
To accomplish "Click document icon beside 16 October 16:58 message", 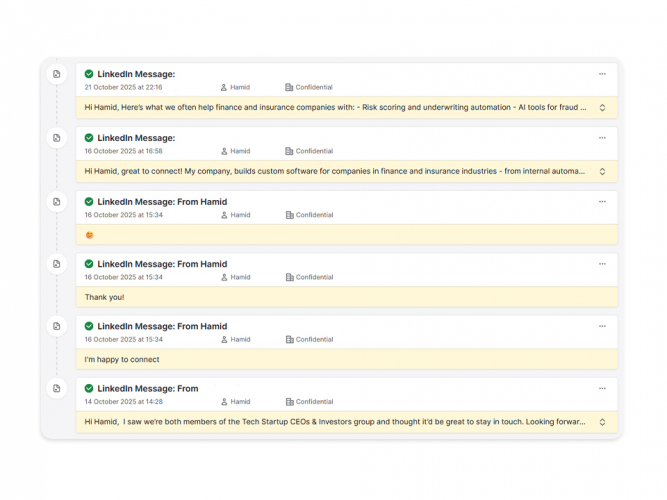I will 57,138.
